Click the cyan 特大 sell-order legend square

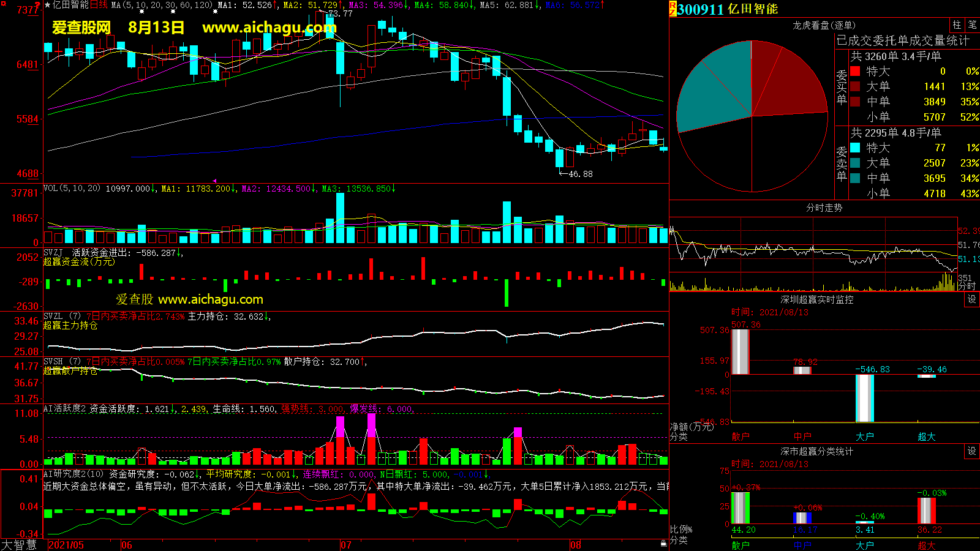tap(855, 148)
